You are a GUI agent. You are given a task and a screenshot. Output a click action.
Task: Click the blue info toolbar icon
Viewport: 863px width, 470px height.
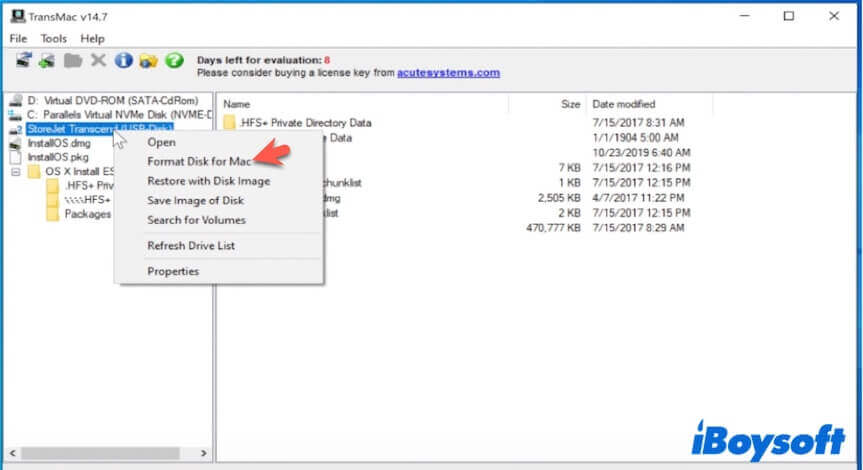[x=124, y=61]
